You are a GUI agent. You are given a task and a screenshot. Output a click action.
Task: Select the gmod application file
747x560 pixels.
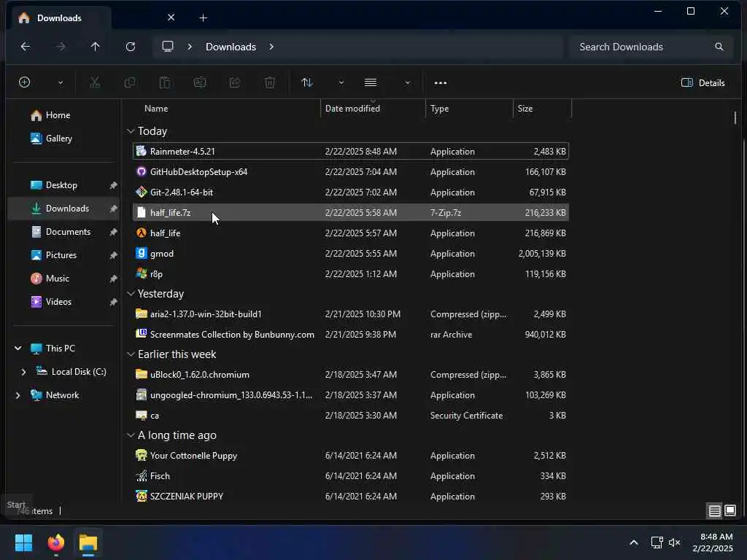[x=351, y=254]
